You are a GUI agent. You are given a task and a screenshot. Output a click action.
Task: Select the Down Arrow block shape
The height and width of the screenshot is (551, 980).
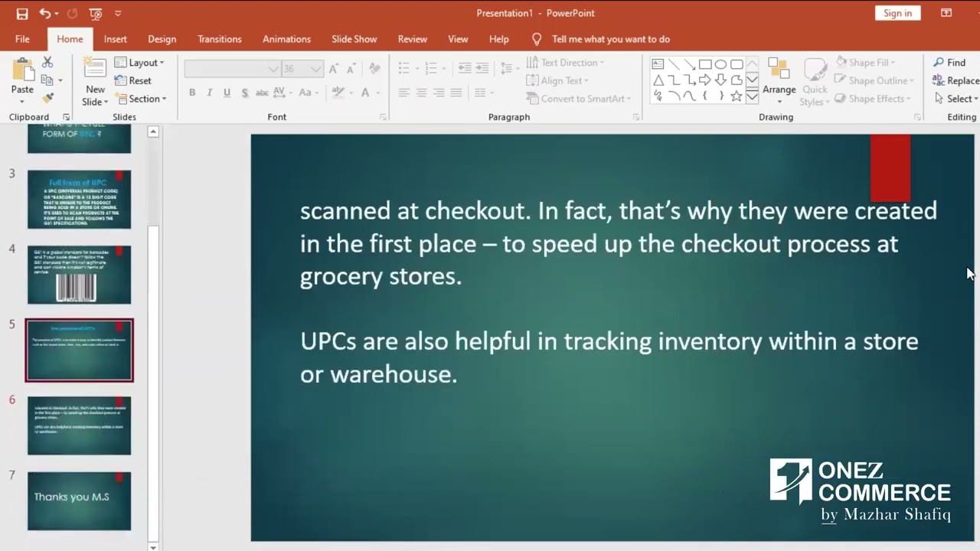(x=720, y=80)
